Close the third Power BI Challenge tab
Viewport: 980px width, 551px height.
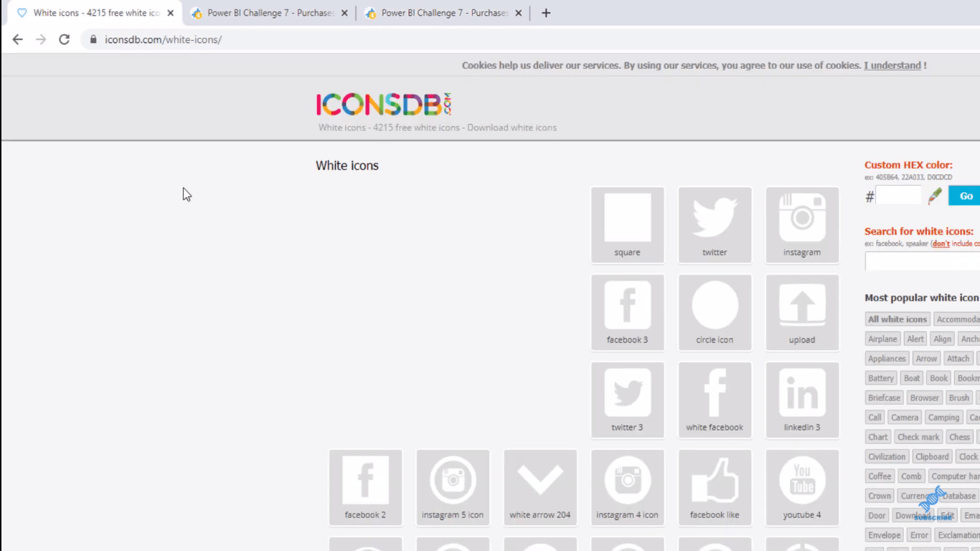519,13
